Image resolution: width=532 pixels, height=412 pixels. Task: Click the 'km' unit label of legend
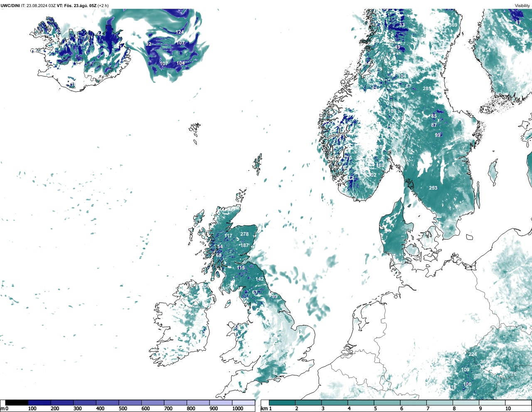click(264, 409)
